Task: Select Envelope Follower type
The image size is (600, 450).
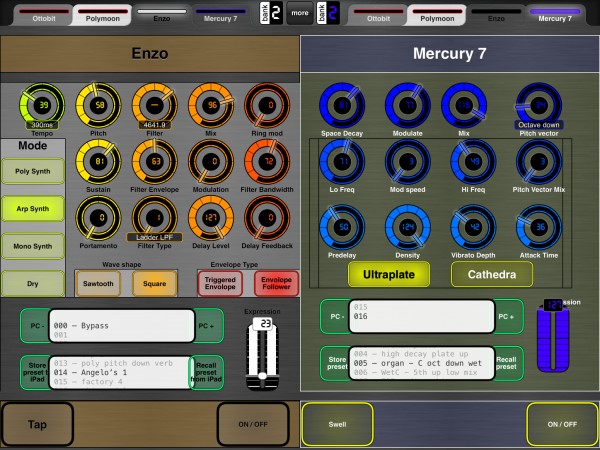Action: coord(276,284)
